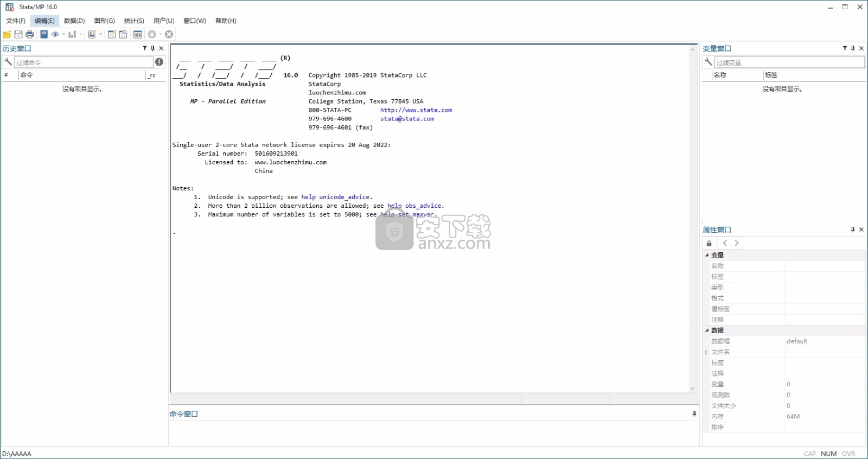Close the 属性窗口 panel
The width and height of the screenshot is (868, 459).
coord(861,229)
